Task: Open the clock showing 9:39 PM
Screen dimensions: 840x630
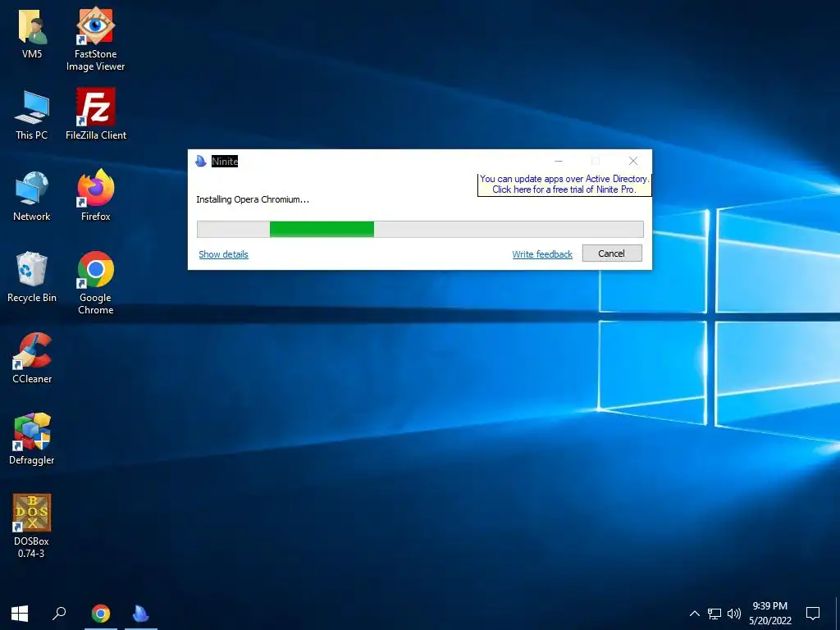Action: coord(769,614)
